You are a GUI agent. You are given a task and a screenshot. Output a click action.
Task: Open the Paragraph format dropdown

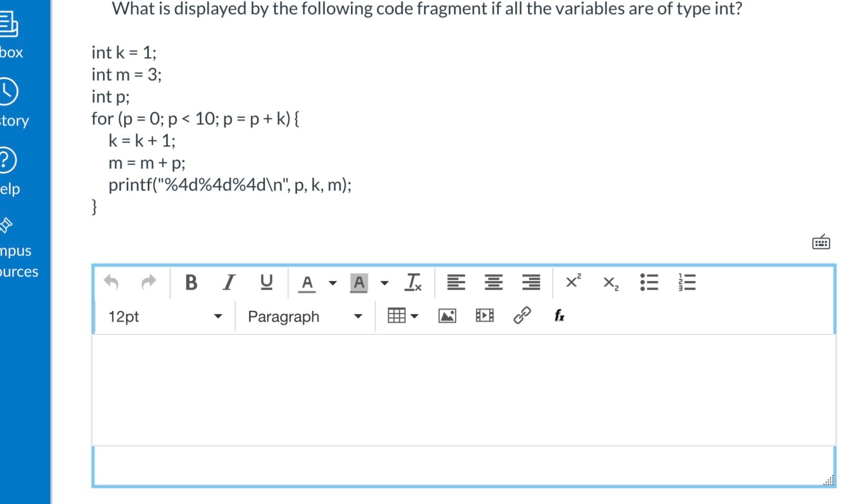pyautogui.click(x=305, y=317)
